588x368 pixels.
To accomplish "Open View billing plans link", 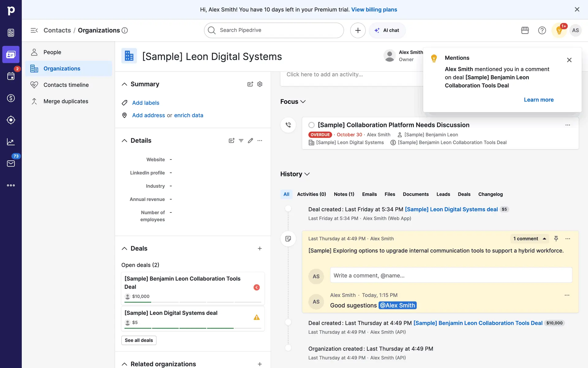I will coord(374,10).
